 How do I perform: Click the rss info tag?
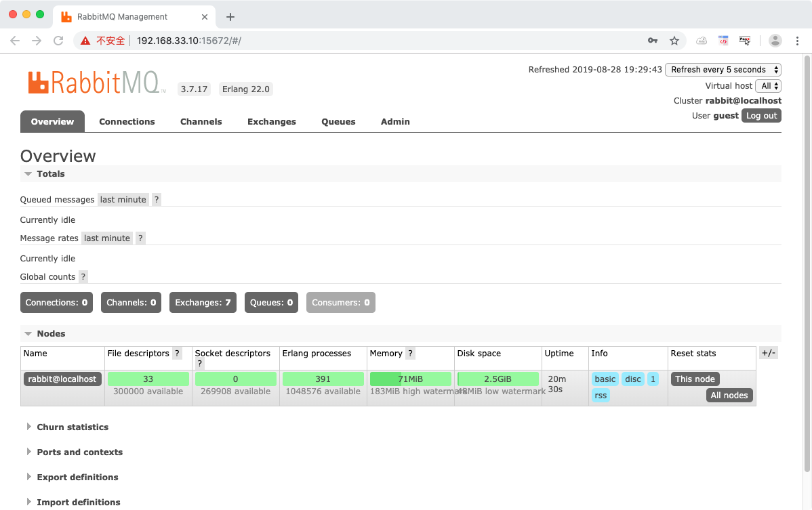pyautogui.click(x=601, y=395)
